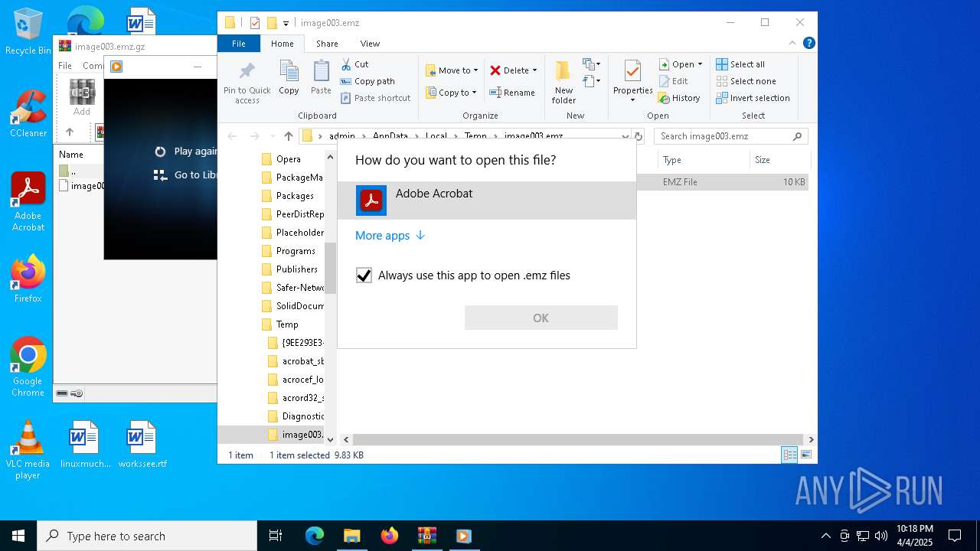Click Play again in media player
The width and height of the screenshot is (980, 551).
point(186,152)
